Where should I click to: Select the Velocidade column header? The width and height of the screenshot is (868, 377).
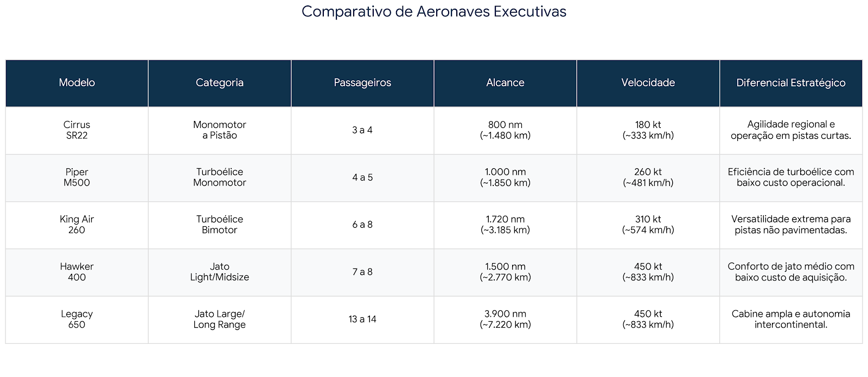[648, 82]
